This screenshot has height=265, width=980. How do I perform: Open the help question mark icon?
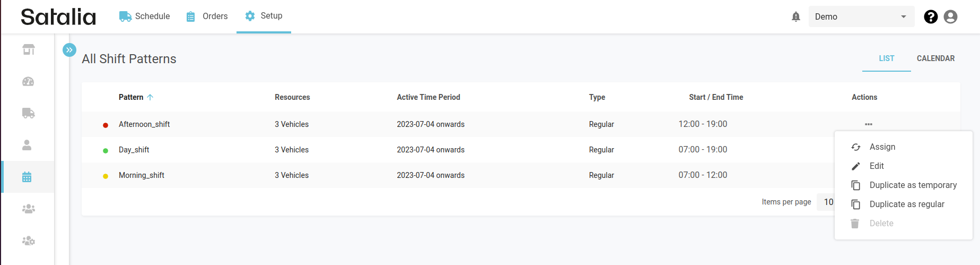tap(931, 17)
